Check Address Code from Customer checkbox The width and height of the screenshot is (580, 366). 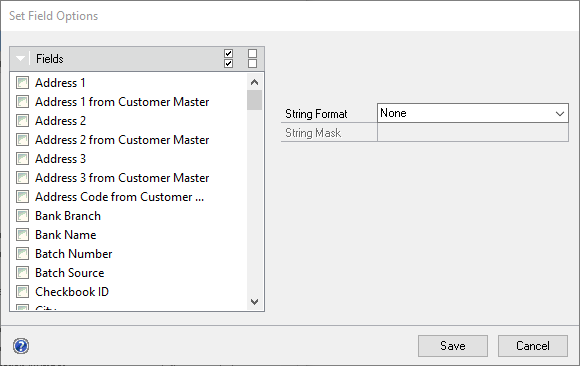click(23, 197)
